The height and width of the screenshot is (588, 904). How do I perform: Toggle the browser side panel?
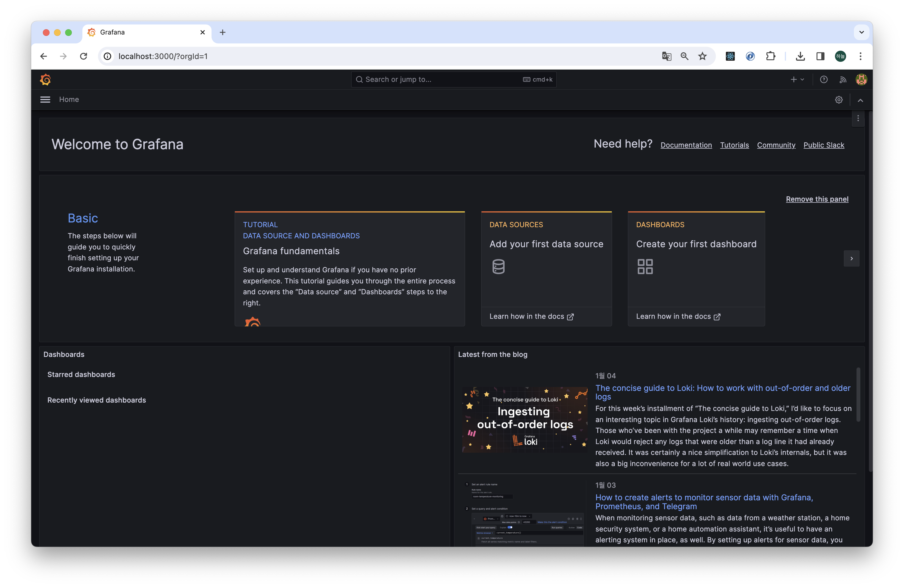coord(821,56)
